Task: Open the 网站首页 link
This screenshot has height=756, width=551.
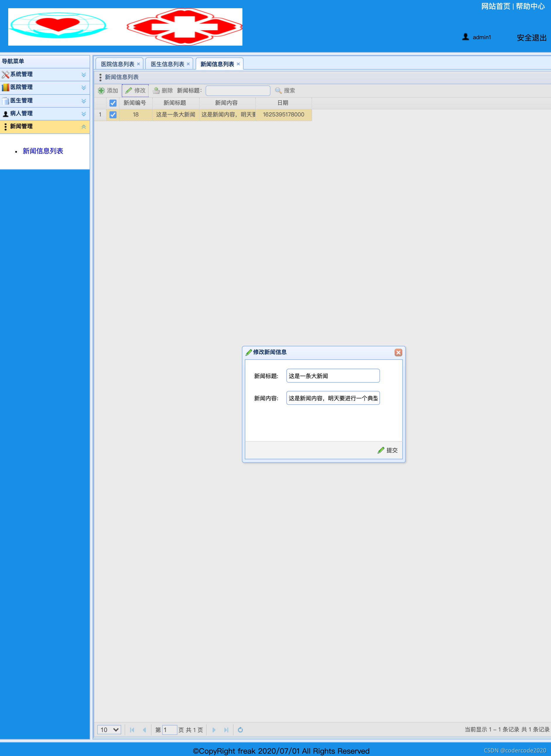Action: point(496,6)
